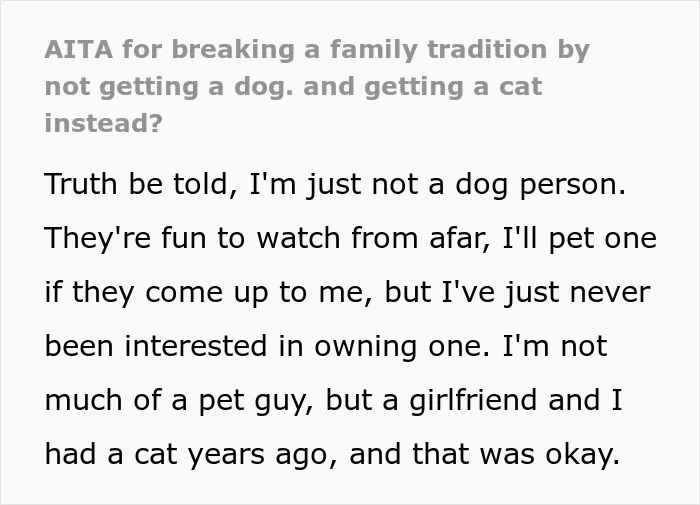
Task: Click the phrase "dog person." in the first line
Action: pos(540,185)
